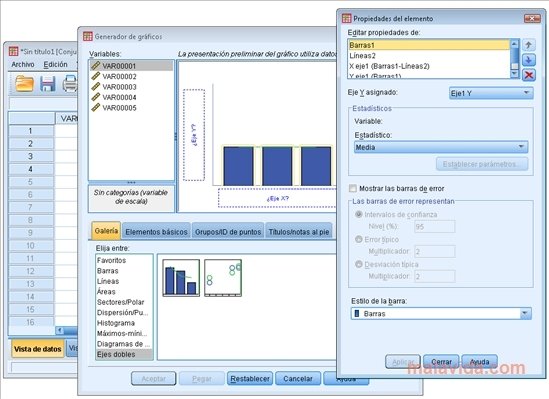Switch to the Elementos básicos tab

coord(156,232)
